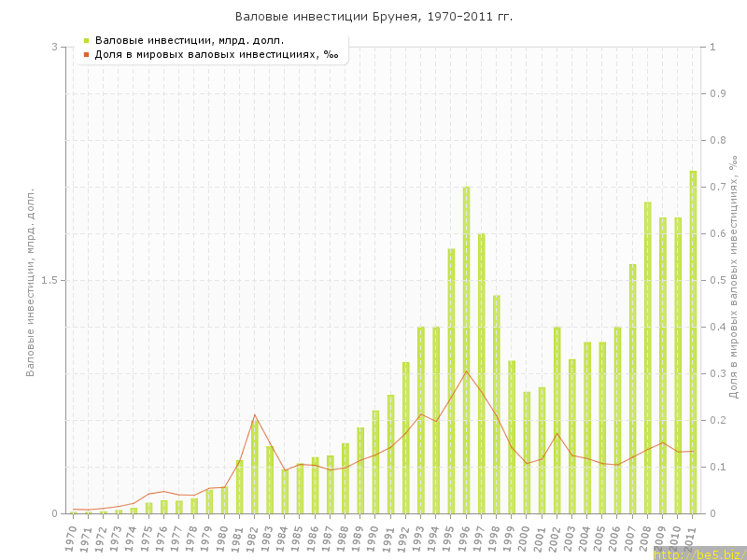Select the 1996 green bar

pyautogui.click(x=466, y=350)
